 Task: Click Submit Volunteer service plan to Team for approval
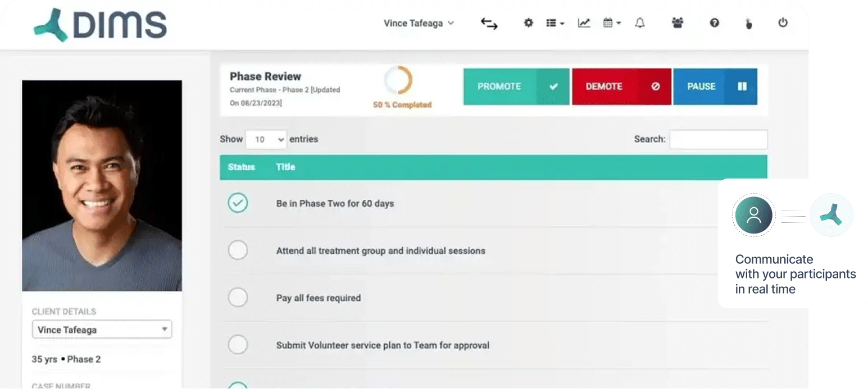click(x=383, y=345)
